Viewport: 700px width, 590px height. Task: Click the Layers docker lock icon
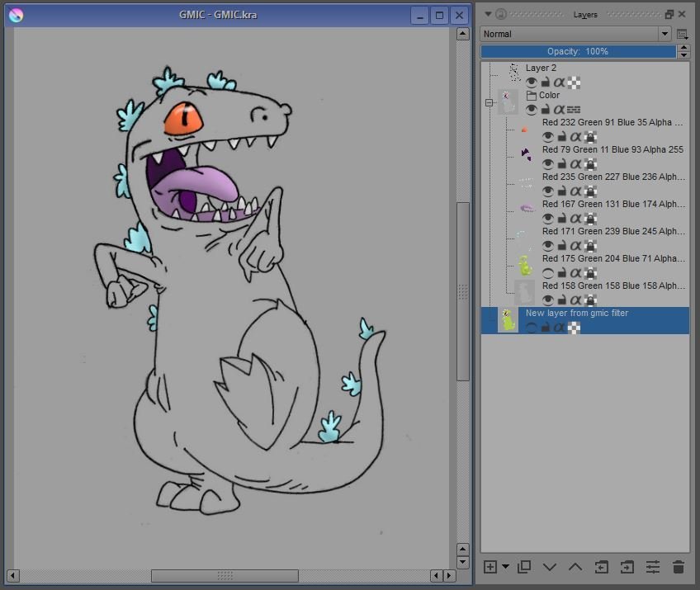[x=501, y=14]
